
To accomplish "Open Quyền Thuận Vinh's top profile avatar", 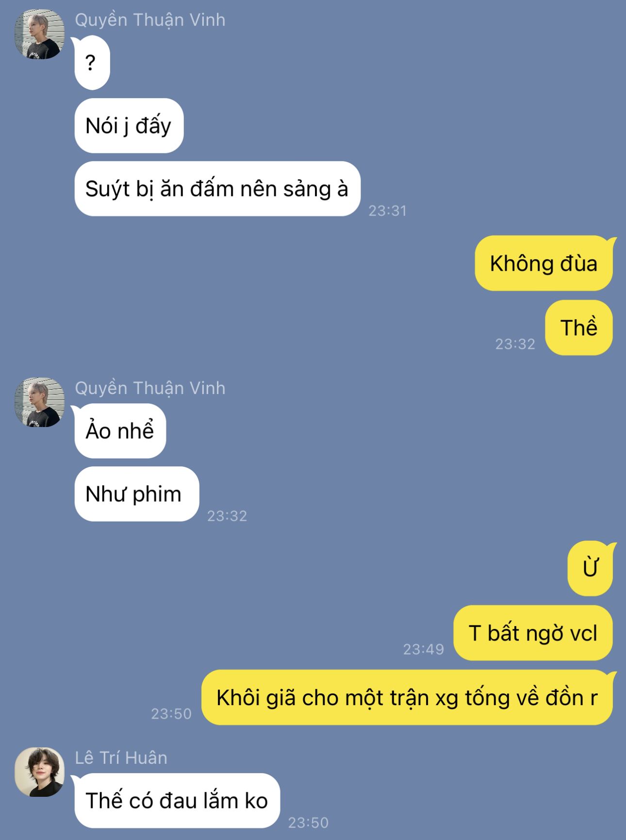I will (x=39, y=34).
